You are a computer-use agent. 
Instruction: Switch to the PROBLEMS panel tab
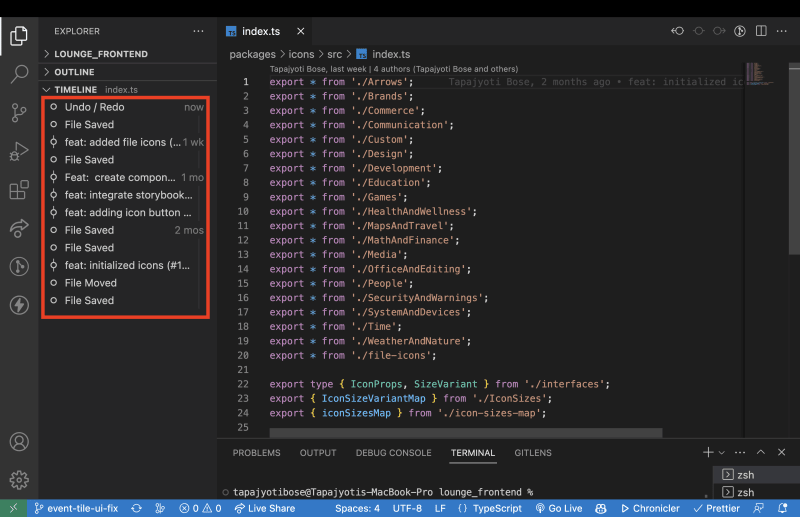257,453
